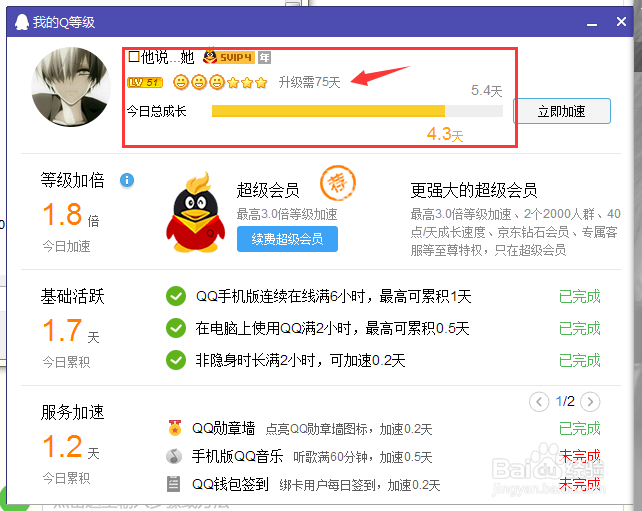Viewport: 642px width, 511px height.
Task: Go to next page of 服务加速 list
Action: (590, 402)
